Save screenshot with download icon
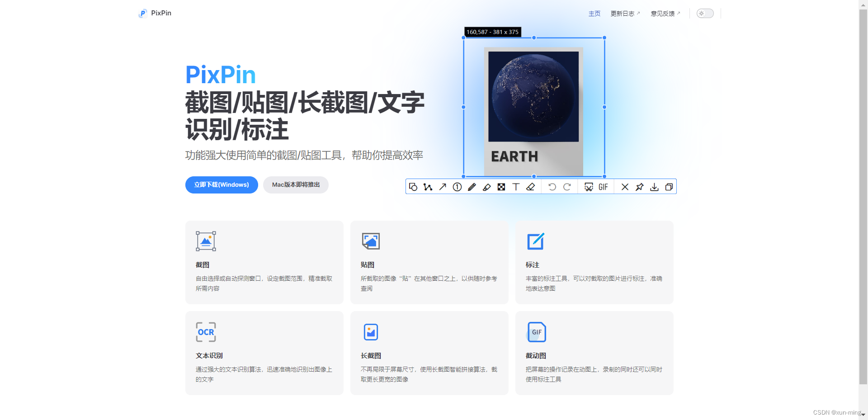Screen dimensions: 868x420 coord(654,187)
